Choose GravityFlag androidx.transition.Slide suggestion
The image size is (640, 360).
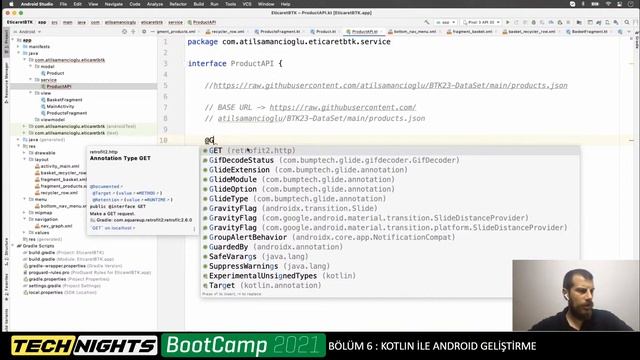[x=391, y=208]
